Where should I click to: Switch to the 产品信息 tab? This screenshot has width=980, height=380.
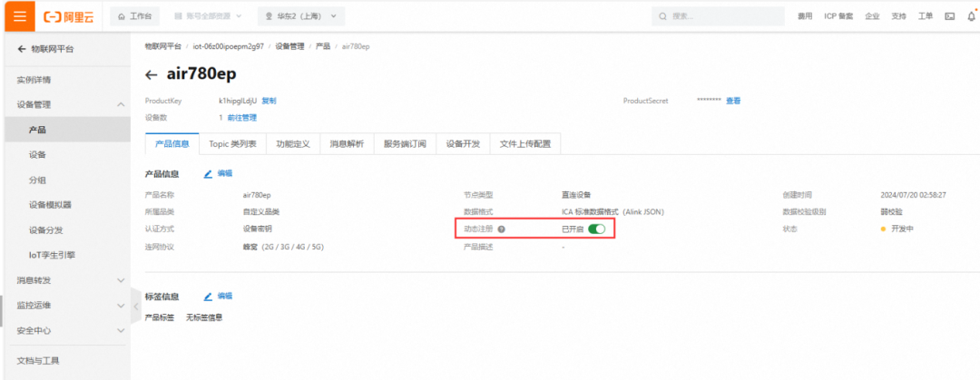[x=171, y=144]
